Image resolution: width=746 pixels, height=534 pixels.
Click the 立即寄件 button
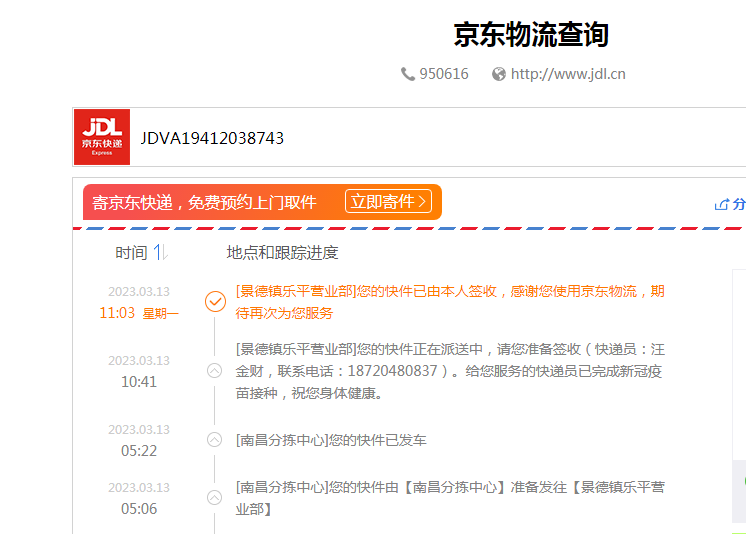click(x=388, y=201)
